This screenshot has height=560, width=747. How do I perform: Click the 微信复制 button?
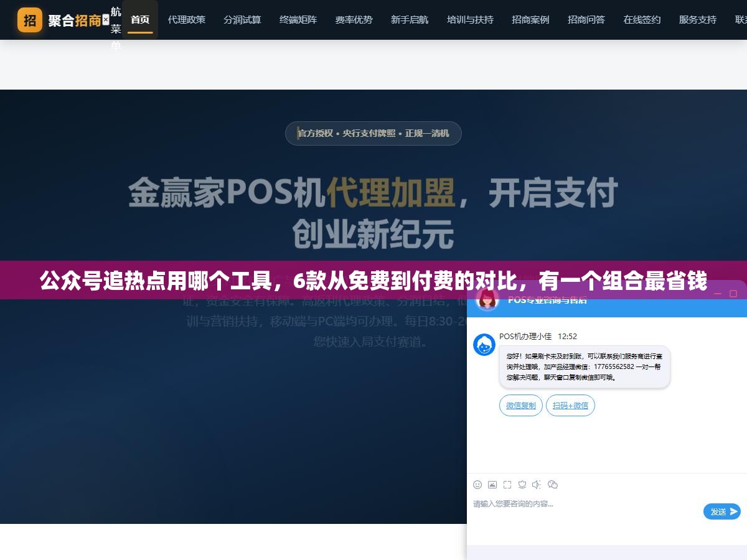pos(521,406)
